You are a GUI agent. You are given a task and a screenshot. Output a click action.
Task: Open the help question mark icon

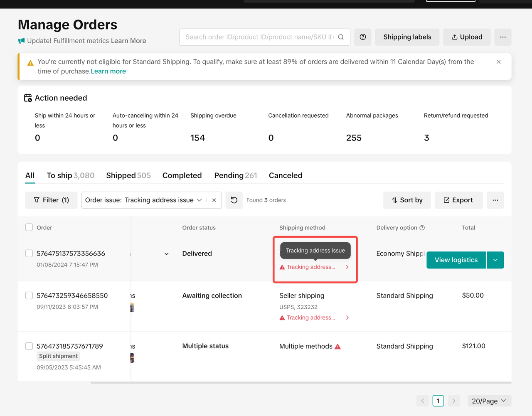(x=363, y=37)
